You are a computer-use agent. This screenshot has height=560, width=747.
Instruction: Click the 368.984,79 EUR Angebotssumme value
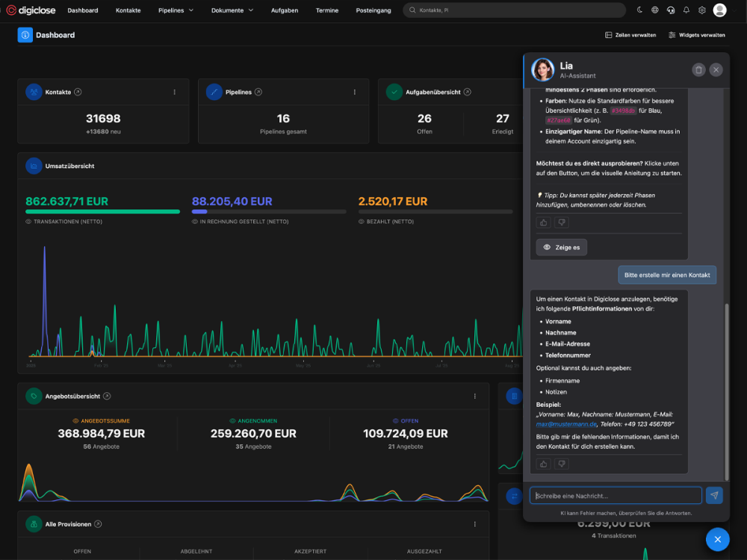click(101, 433)
